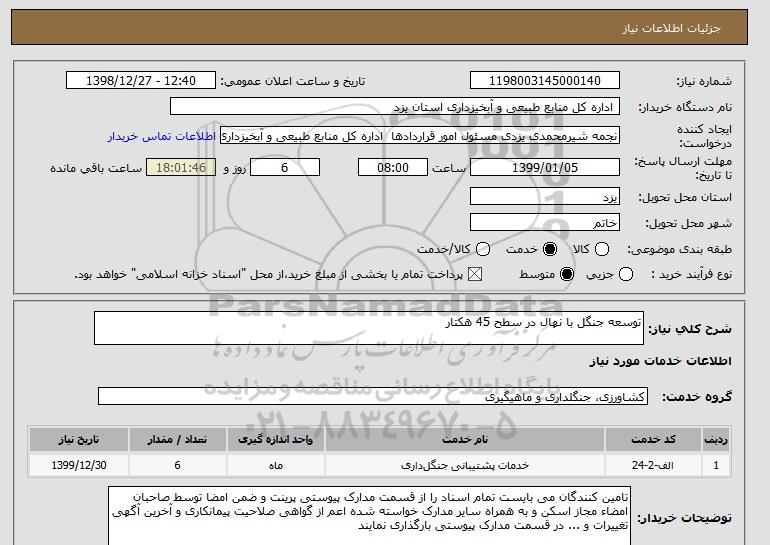Screen dimensions: 770x545
Task: Click the remaining days field showing 6
Action: (x=285, y=167)
